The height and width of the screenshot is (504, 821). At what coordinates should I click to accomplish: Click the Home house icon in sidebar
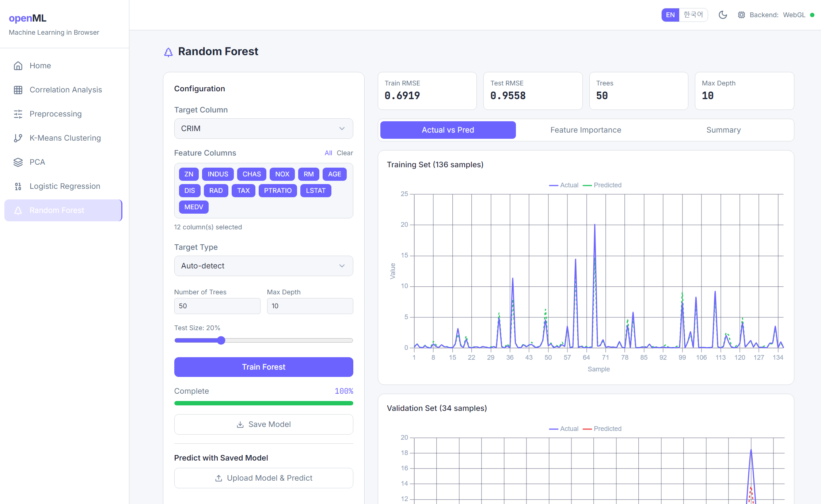click(18, 66)
